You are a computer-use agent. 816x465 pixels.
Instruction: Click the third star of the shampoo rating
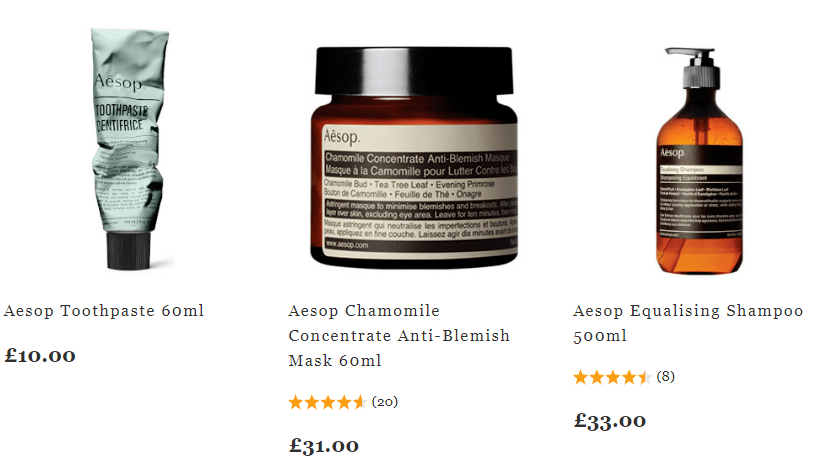point(613,377)
